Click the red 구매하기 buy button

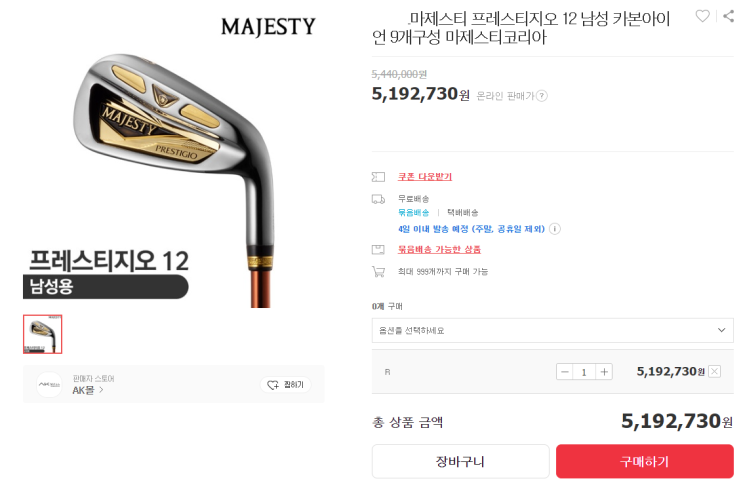click(x=644, y=461)
